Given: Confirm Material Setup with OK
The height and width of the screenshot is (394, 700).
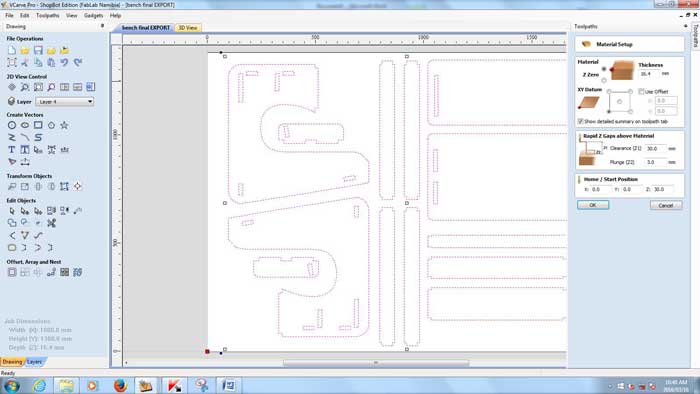Looking at the screenshot, I should coord(593,205).
